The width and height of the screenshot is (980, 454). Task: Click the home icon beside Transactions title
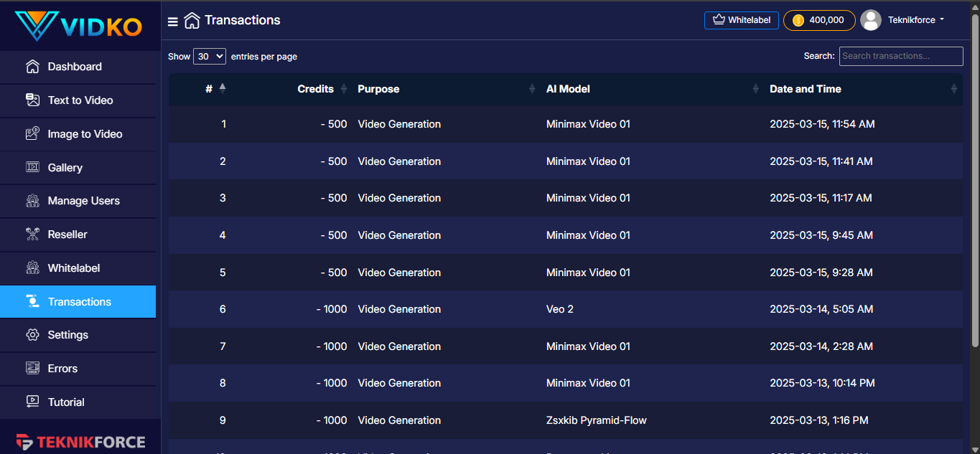click(192, 21)
